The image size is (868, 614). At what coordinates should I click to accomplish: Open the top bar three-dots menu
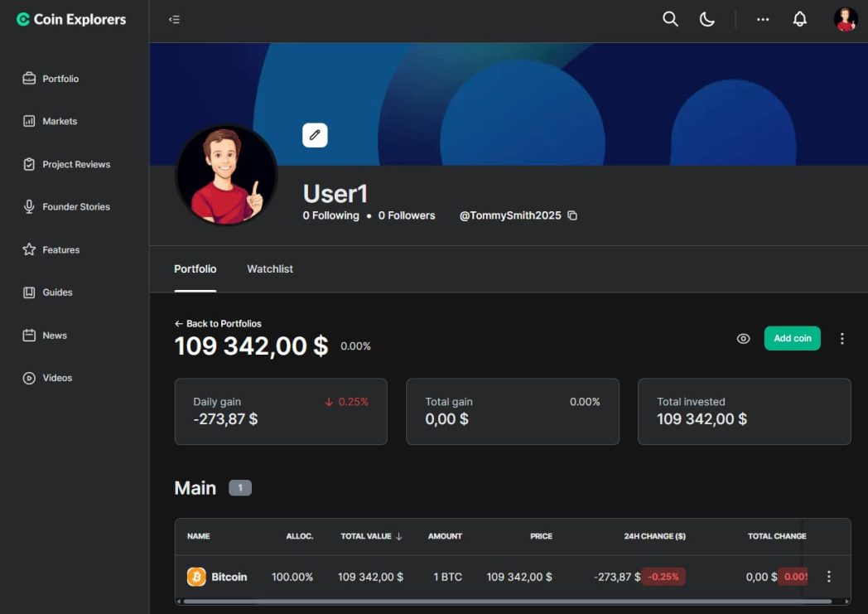pyautogui.click(x=763, y=19)
